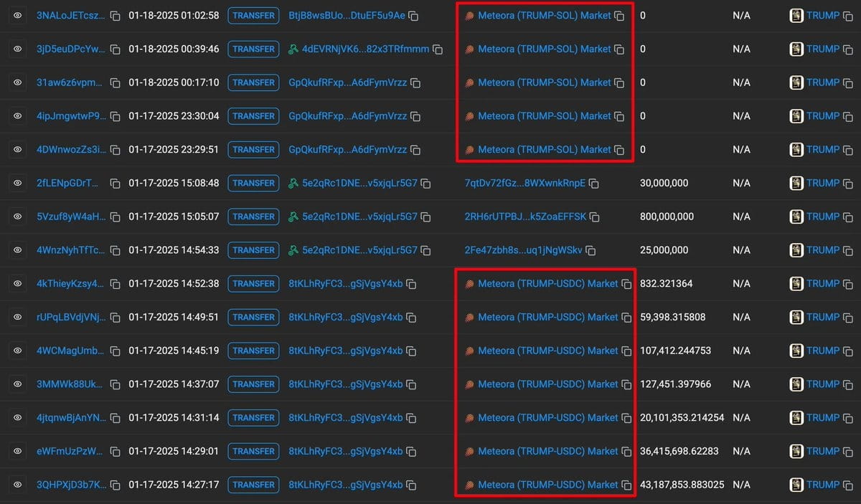Click Meteora logo in the 00:17:10 row
Viewport: 861px width, 504px height.
click(469, 82)
